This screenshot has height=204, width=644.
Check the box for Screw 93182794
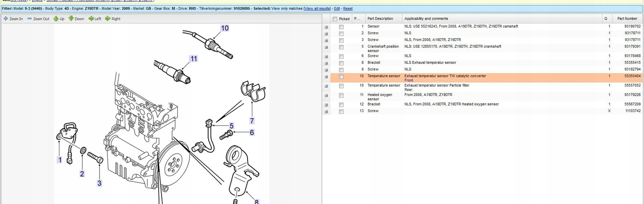(x=341, y=70)
